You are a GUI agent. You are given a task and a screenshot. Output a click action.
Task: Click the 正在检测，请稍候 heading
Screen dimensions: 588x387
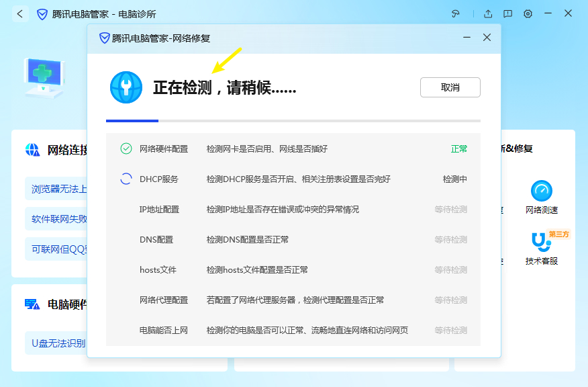tap(224, 88)
